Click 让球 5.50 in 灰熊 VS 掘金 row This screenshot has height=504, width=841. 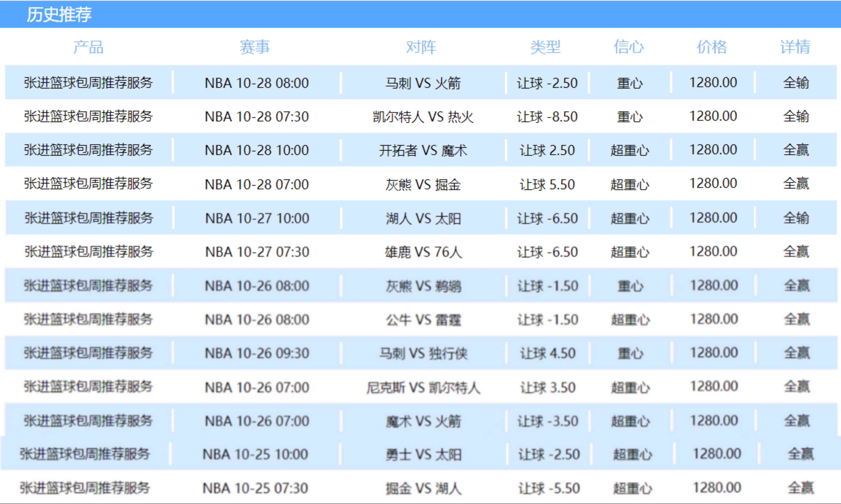547,184
